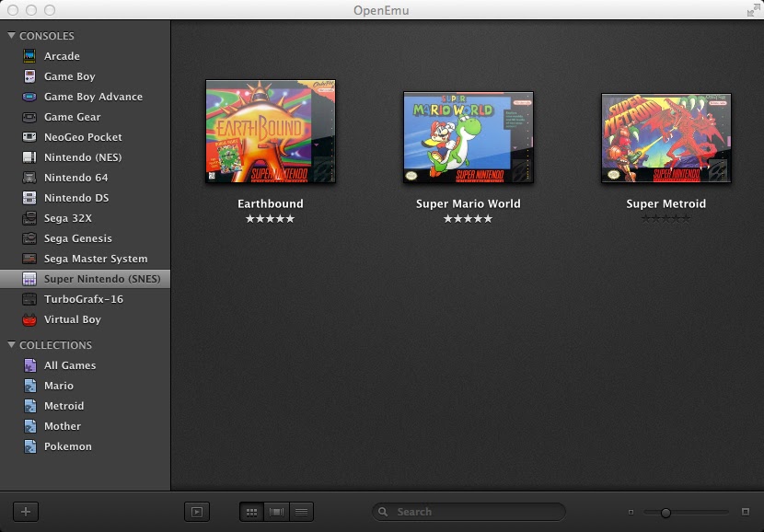Open NeoGeo Pocket library label
Viewport: 764px width, 532px height.
tap(84, 137)
